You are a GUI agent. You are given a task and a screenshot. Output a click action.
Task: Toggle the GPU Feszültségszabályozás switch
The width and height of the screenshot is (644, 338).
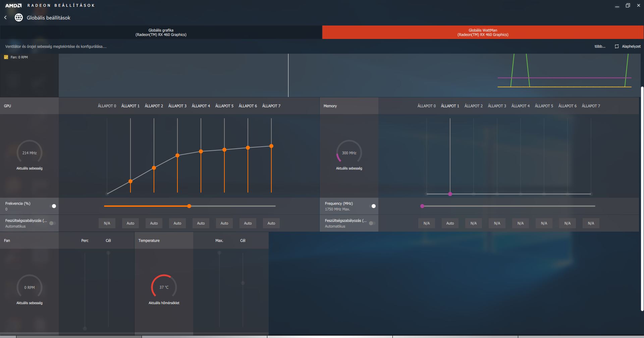pyautogui.click(x=53, y=223)
